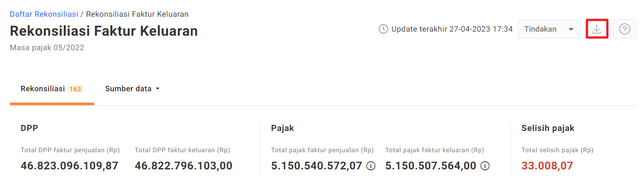Click the Selisih pajak section heading
This screenshot has height=187, width=644.
click(548, 128)
